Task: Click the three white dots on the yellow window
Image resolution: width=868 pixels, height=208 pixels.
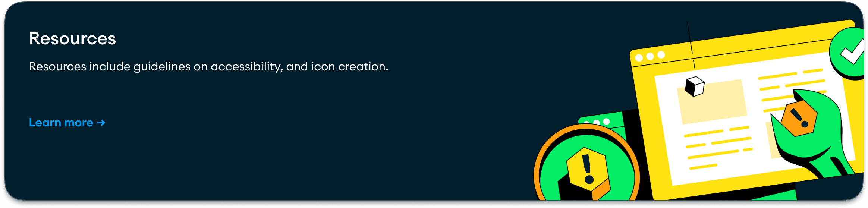Action: point(650,56)
